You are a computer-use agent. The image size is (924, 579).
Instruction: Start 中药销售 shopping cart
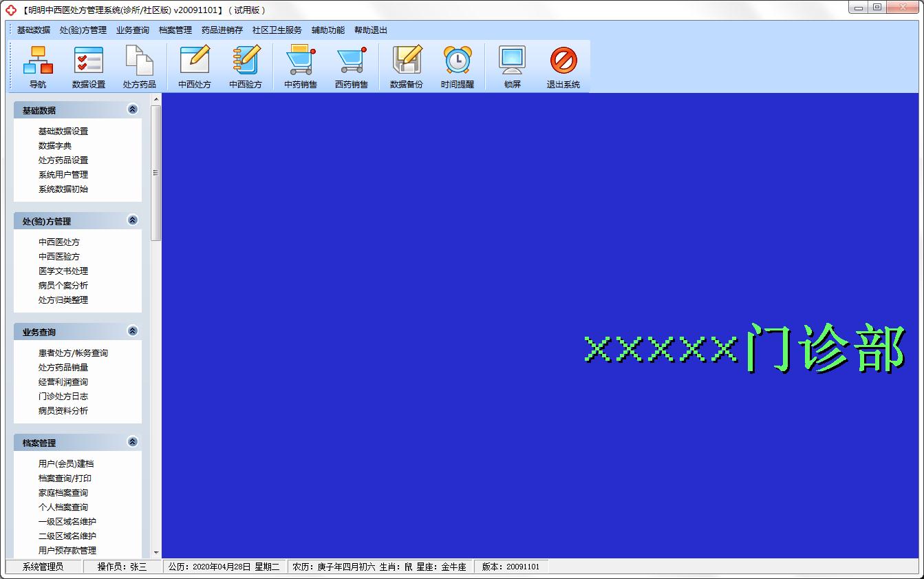pyautogui.click(x=301, y=67)
